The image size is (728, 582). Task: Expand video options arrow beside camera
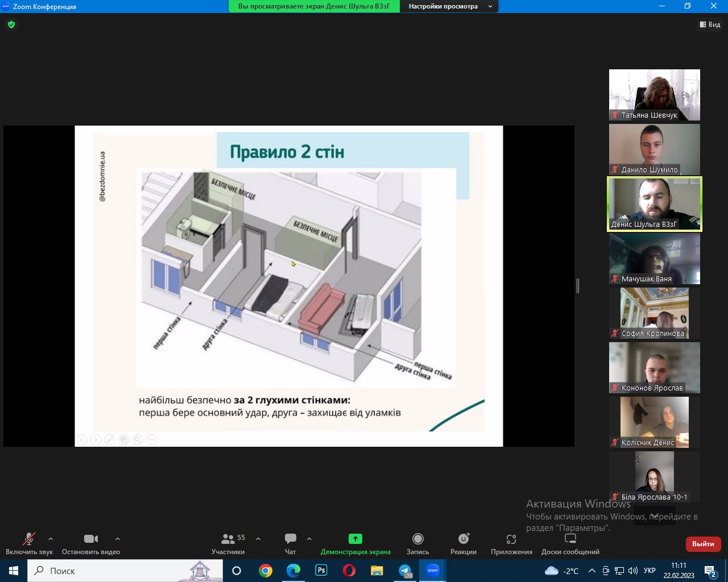(118, 538)
